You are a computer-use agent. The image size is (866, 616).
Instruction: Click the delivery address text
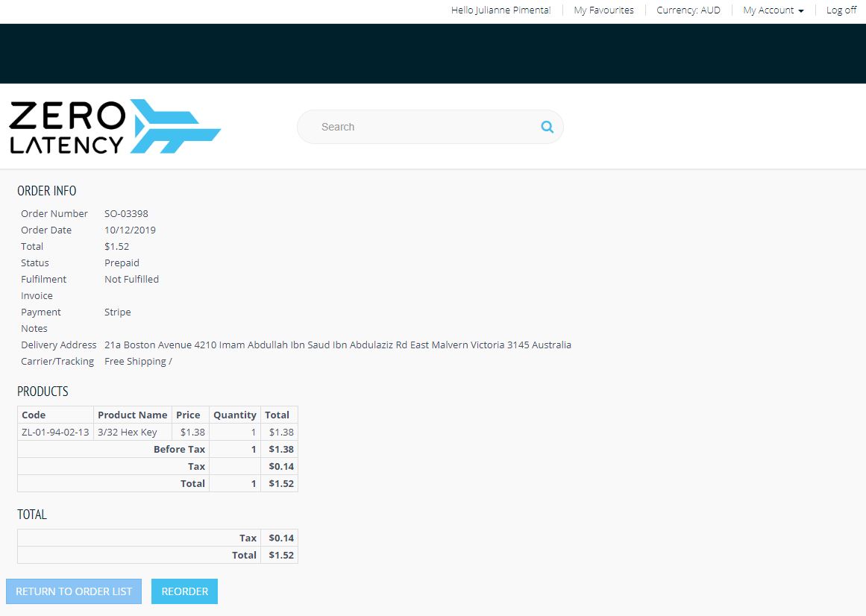pos(337,345)
